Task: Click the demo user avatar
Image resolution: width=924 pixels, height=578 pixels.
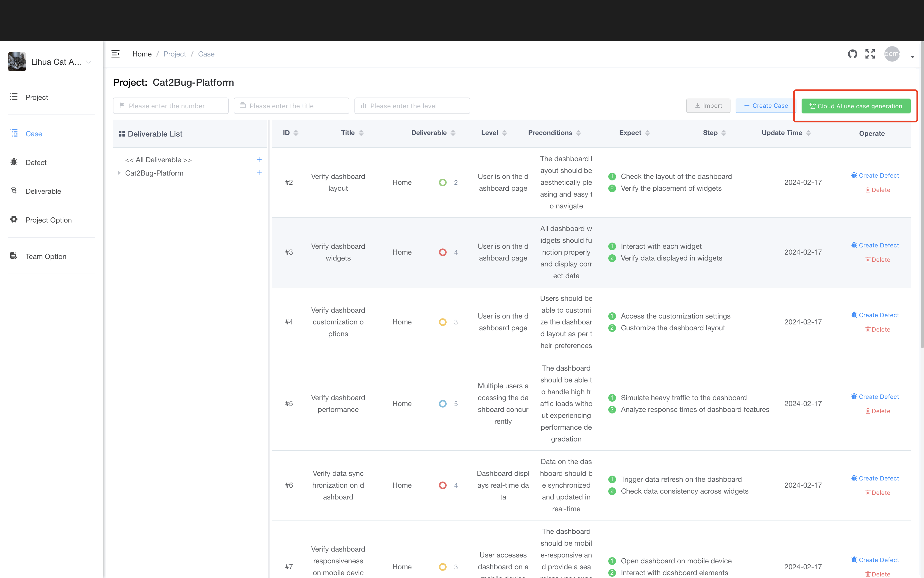Action: click(x=892, y=54)
